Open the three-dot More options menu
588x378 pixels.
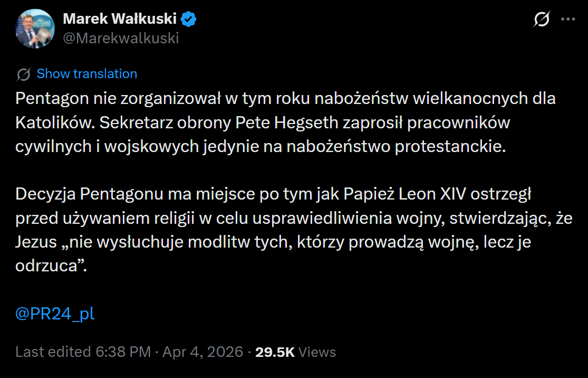[x=567, y=20]
